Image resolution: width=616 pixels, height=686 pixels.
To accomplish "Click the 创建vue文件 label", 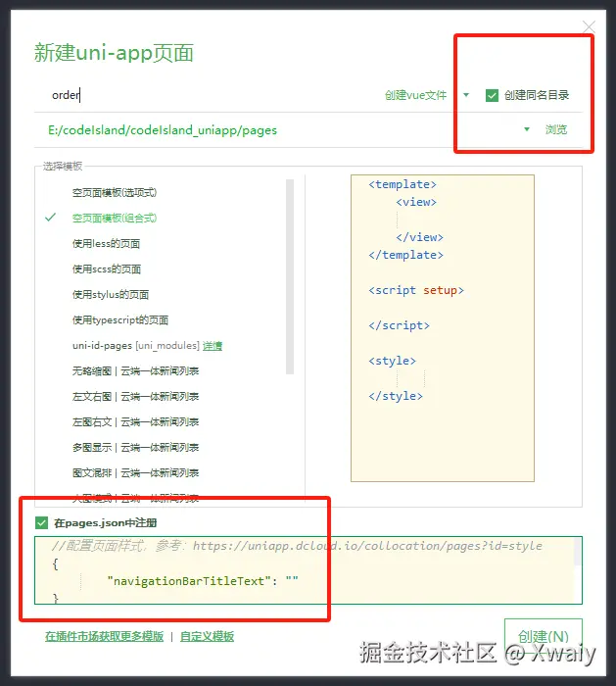I will [x=416, y=95].
